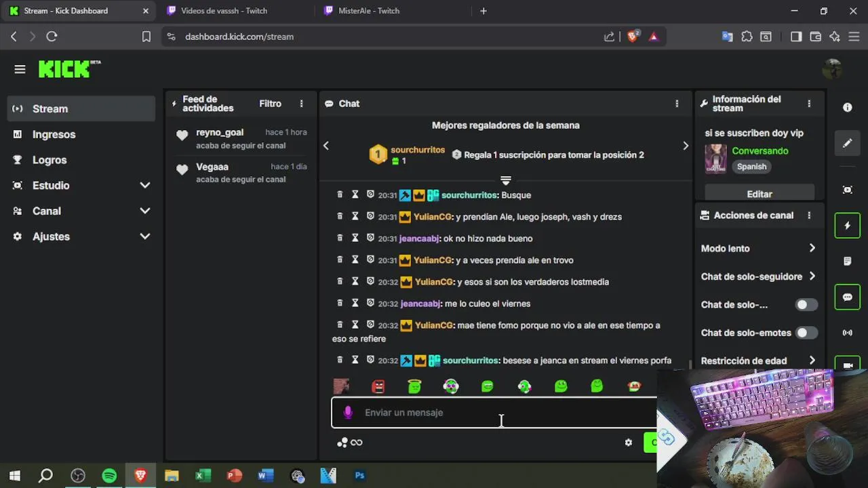Go to next gifters slide arrow

[x=686, y=146]
